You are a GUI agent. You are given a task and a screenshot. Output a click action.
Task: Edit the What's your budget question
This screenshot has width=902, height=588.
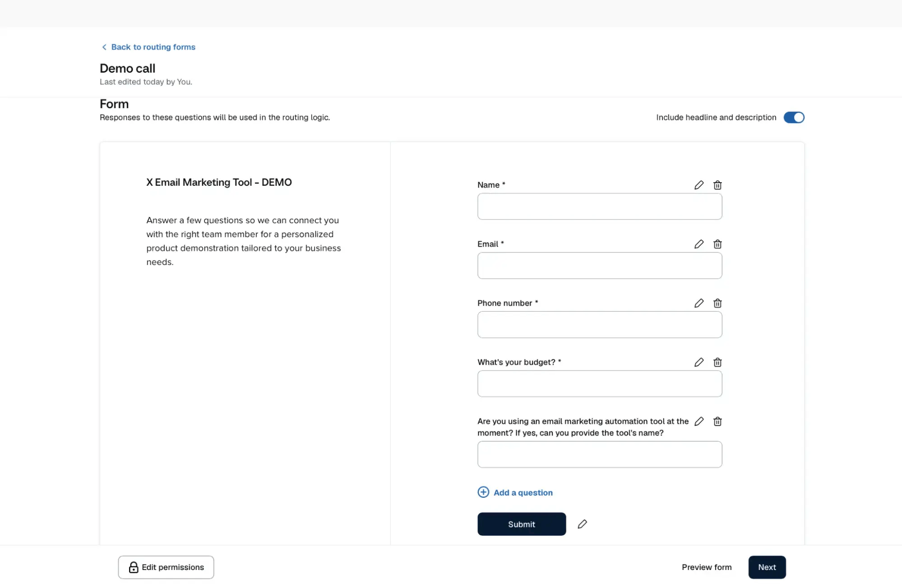click(699, 362)
